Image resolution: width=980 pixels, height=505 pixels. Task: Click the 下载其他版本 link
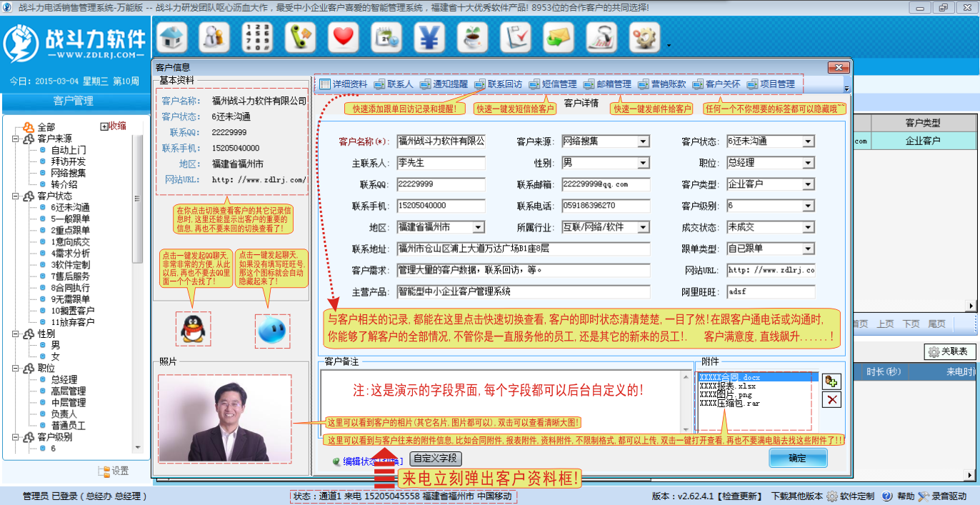[x=796, y=496]
